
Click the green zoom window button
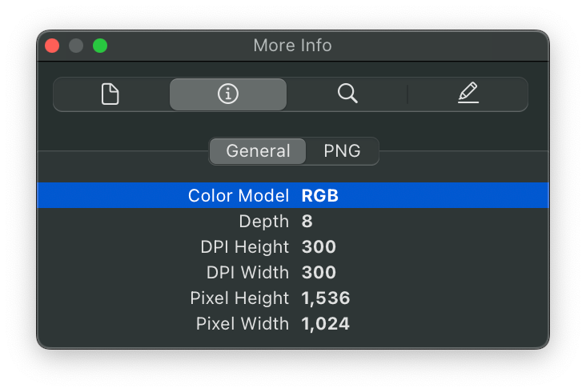tap(100, 46)
